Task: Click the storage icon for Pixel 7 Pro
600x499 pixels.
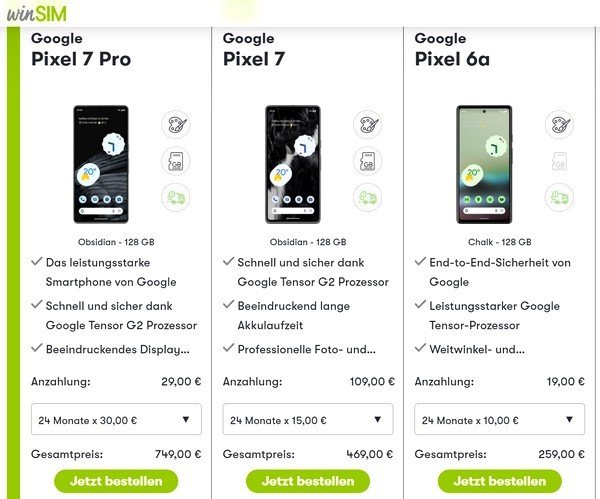Action: coord(176,161)
